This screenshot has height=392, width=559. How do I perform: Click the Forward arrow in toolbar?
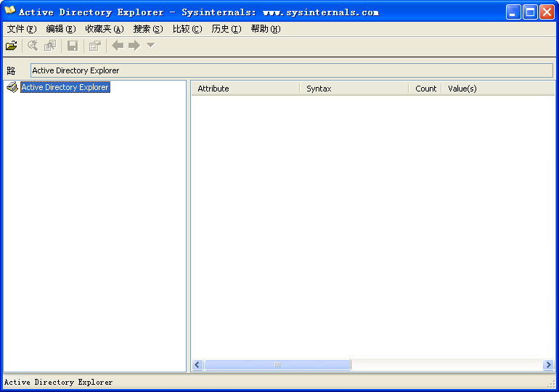(134, 46)
